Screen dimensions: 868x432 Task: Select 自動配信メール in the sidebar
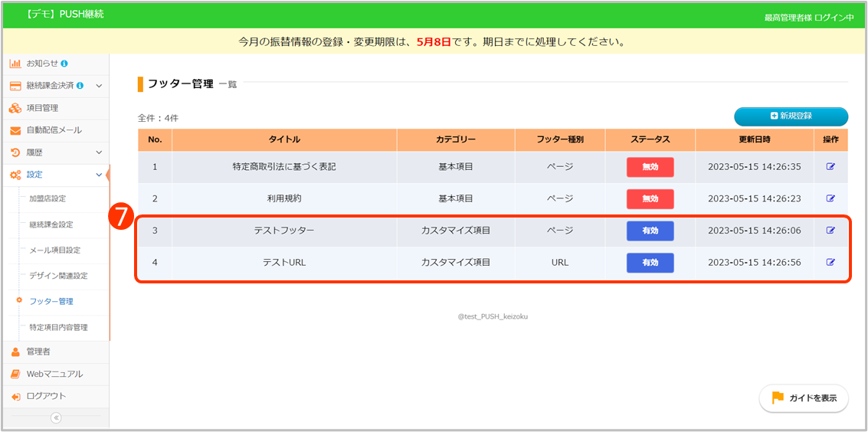(x=54, y=130)
